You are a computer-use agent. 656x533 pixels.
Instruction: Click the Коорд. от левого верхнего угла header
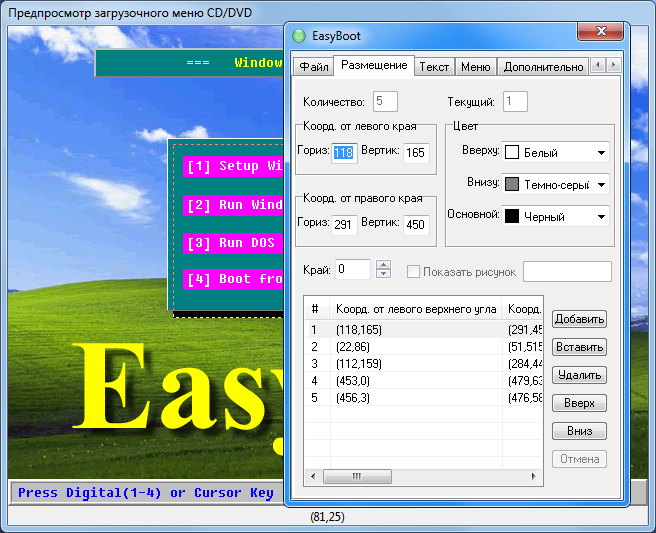[416, 309]
